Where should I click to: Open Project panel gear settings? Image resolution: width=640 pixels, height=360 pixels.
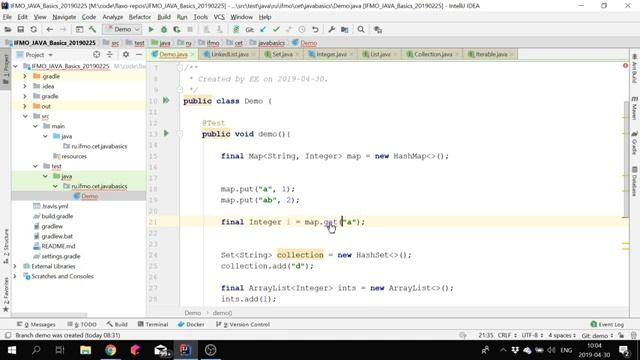coord(126,54)
